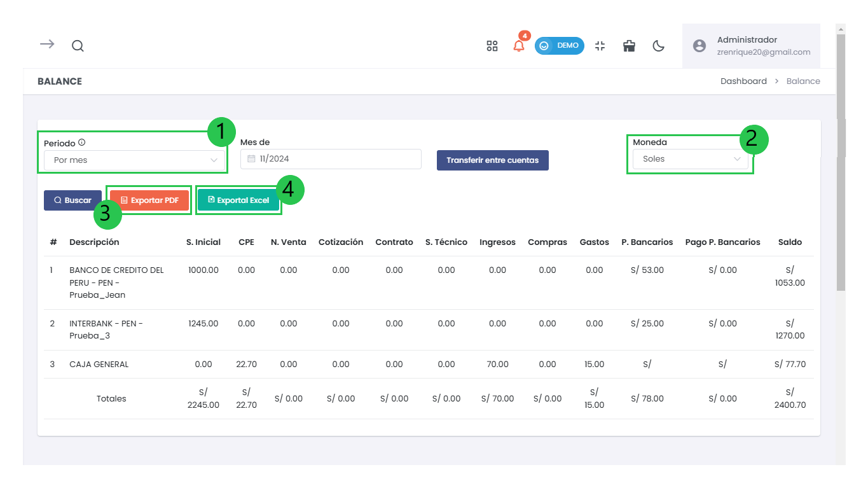
Task: Go to Dashboard in the breadcrumb
Action: [x=743, y=81]
